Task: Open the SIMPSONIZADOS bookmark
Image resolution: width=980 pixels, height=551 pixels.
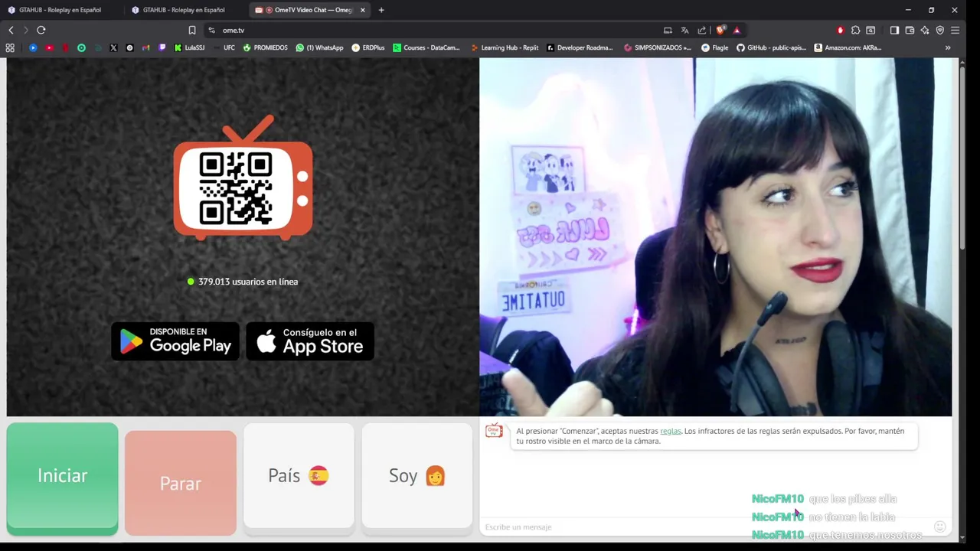Action: pyautogui.click(x=657, y=47)
